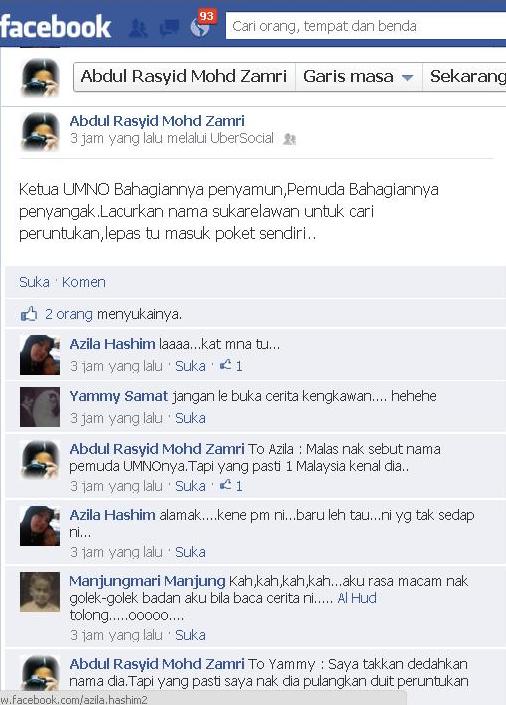506x705 pixels.
Task: Open messages icon in Facebook header
Action: [x=169, y=28]
